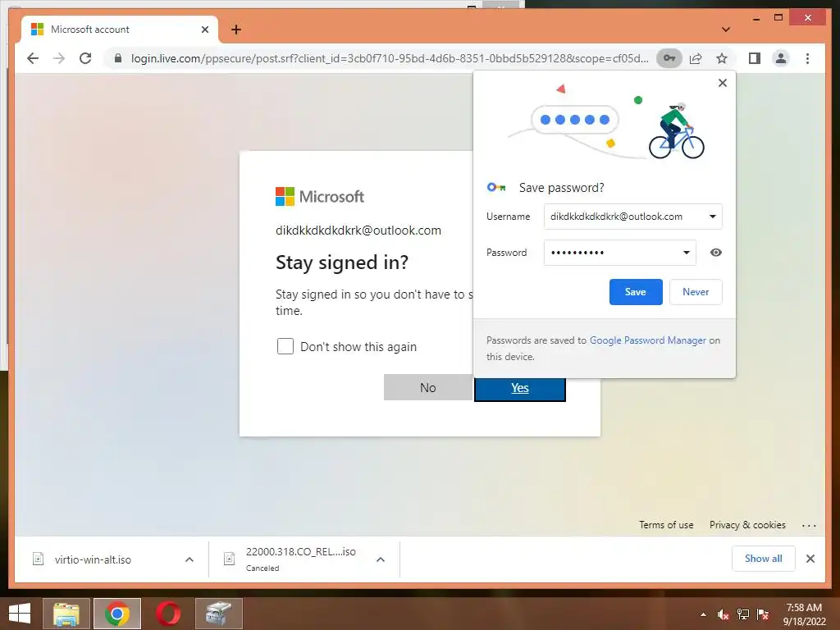Show hidden system tray icons
The image size is (840, 630).
(x=703, y=614)
